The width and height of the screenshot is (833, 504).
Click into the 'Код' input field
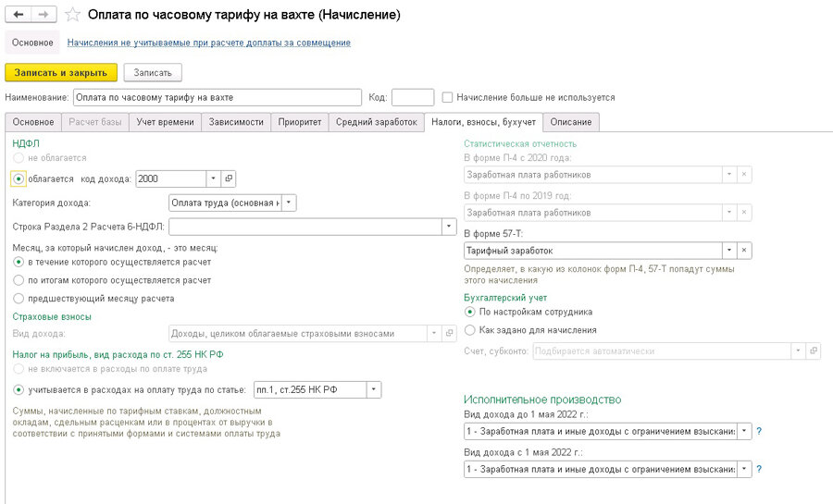[413, 98]
